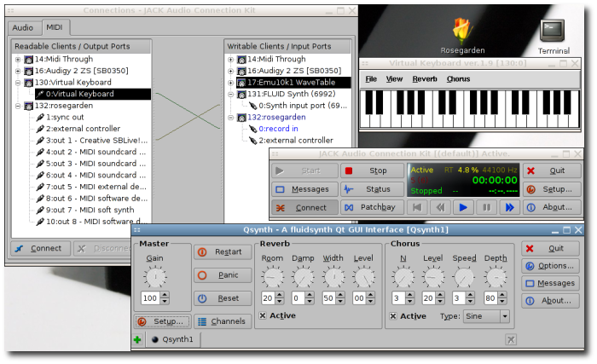Select 0:Virtual Keyboard output port

pos(93,94)
